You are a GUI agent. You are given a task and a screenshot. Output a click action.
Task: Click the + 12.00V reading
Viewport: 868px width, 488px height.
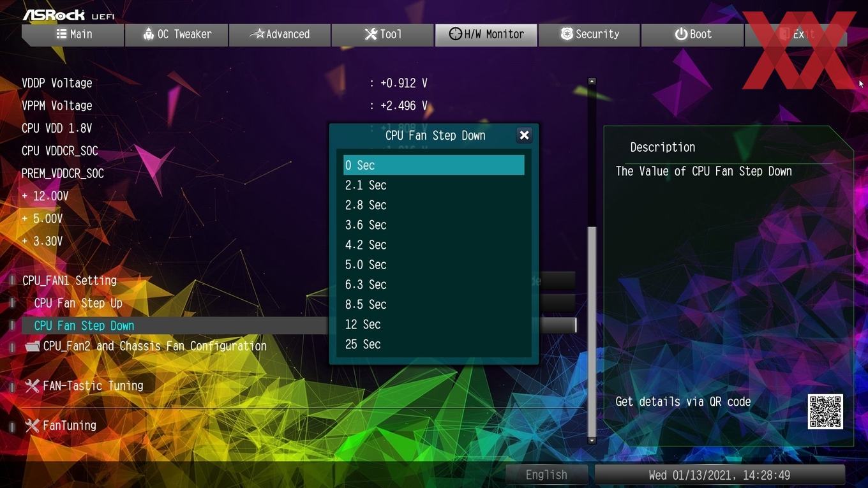click(45, 196)
